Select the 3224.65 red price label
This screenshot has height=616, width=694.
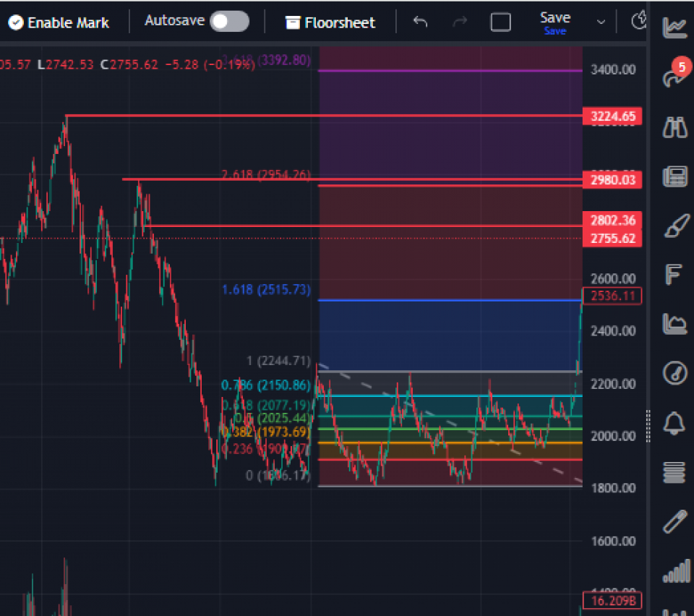(612, 116)
